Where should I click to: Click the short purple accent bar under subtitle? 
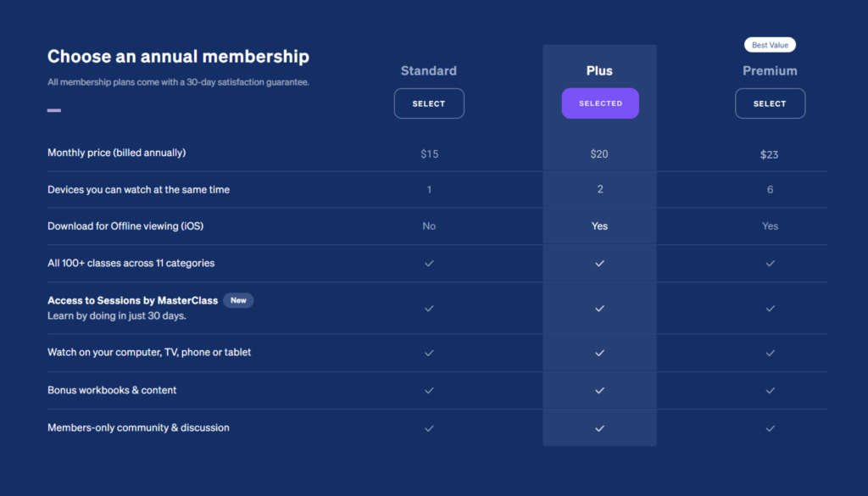click(x=54, y=110)
